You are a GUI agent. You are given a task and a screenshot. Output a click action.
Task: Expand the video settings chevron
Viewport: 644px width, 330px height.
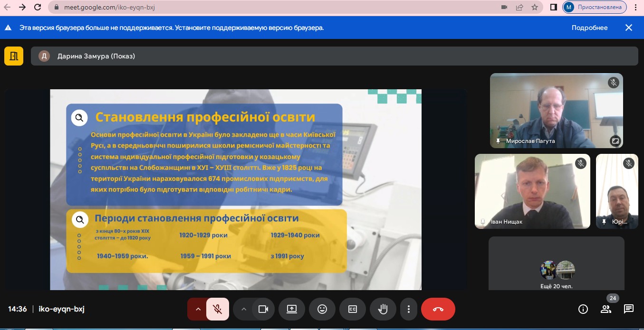(244, 309)
